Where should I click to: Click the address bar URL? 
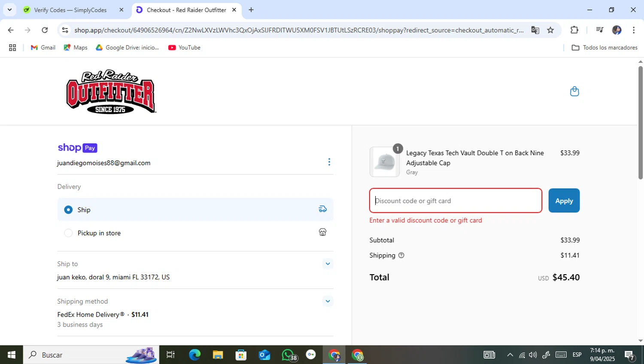pos(298,30)
